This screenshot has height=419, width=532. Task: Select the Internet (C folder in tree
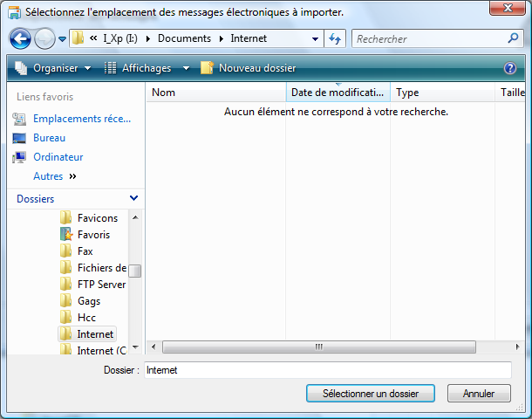tap(102, 350)
